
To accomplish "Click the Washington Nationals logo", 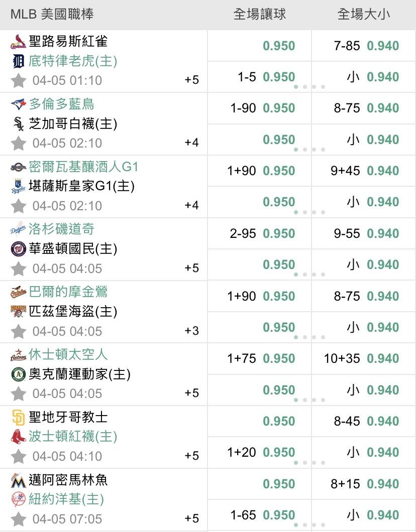I will pyautogui.click(x=18, y=249).
